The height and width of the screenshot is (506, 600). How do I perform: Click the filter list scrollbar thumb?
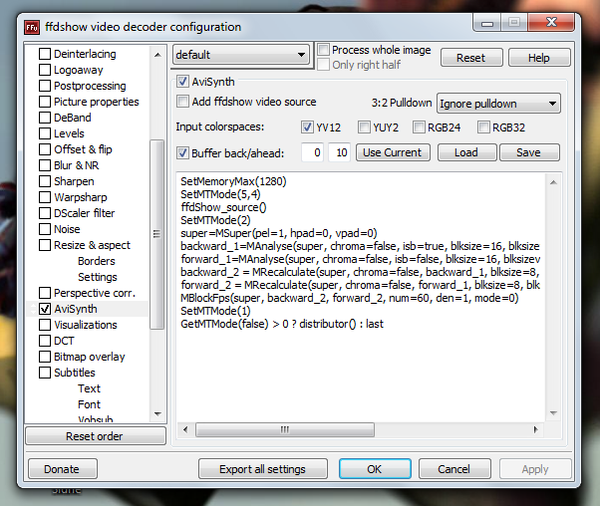pyautogui.click(x=157, y=235)
